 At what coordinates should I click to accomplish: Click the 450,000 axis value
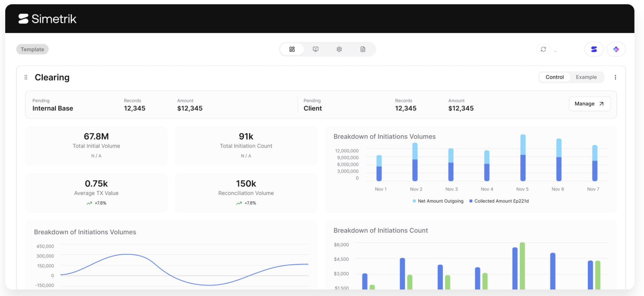[x=45, y=246]
